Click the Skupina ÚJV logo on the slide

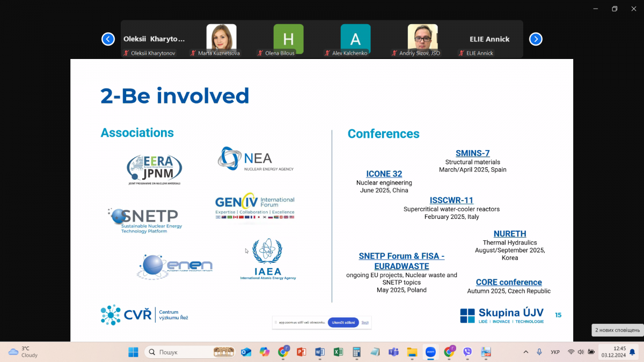click(x=502, y=315)
